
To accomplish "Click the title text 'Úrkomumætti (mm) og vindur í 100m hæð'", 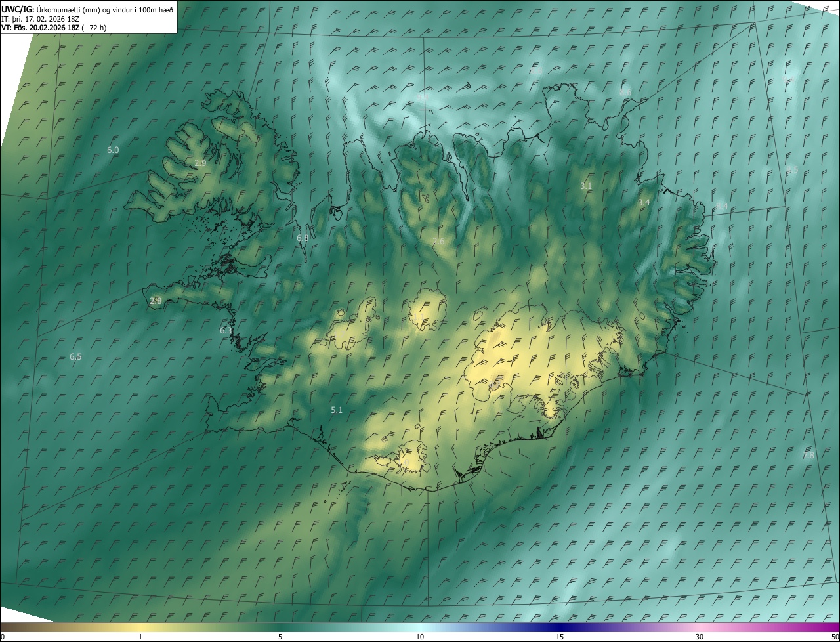I will (104, 9).
